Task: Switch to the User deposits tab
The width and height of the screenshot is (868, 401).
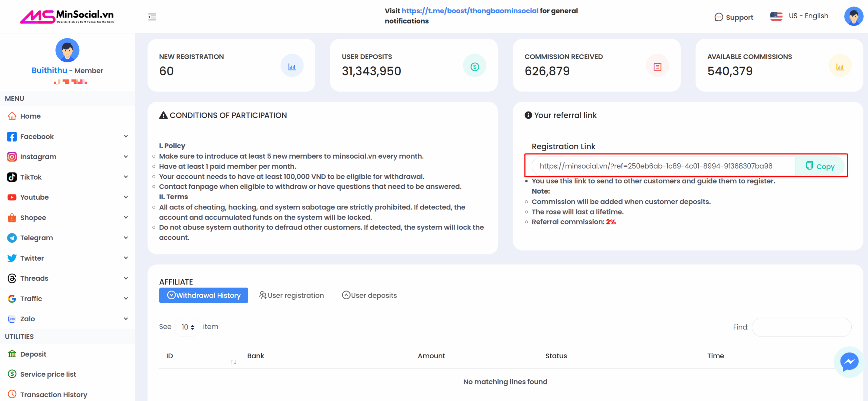Action: click(369, 296)
